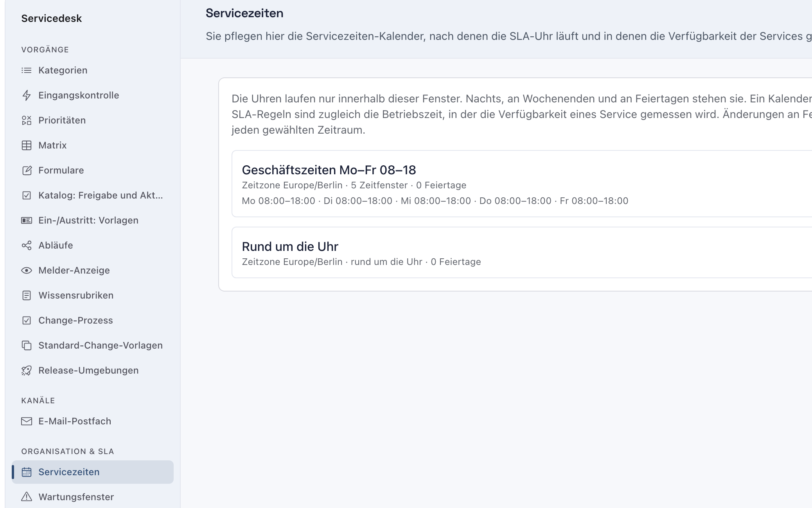Click the Kategorien list icon
The width and height of the screenshot is (812, 508).
[27, 70]
